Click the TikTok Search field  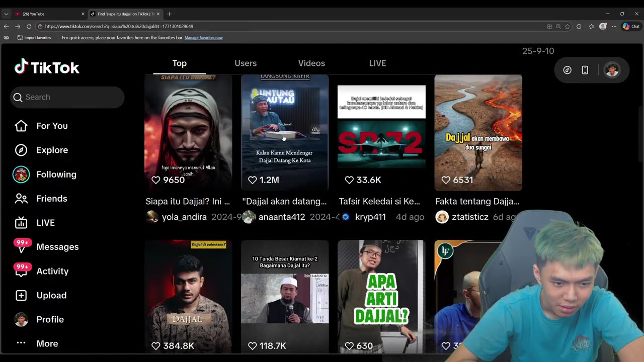pos(67,97)
